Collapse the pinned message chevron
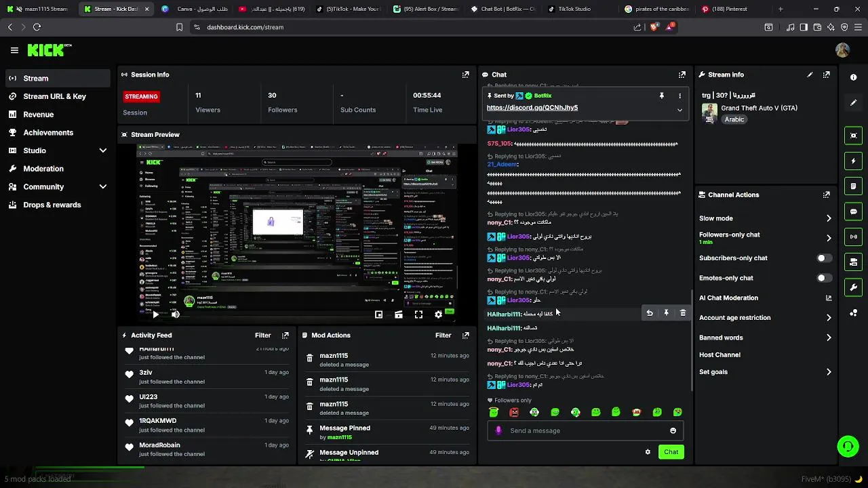 click(x=679, y=109)
